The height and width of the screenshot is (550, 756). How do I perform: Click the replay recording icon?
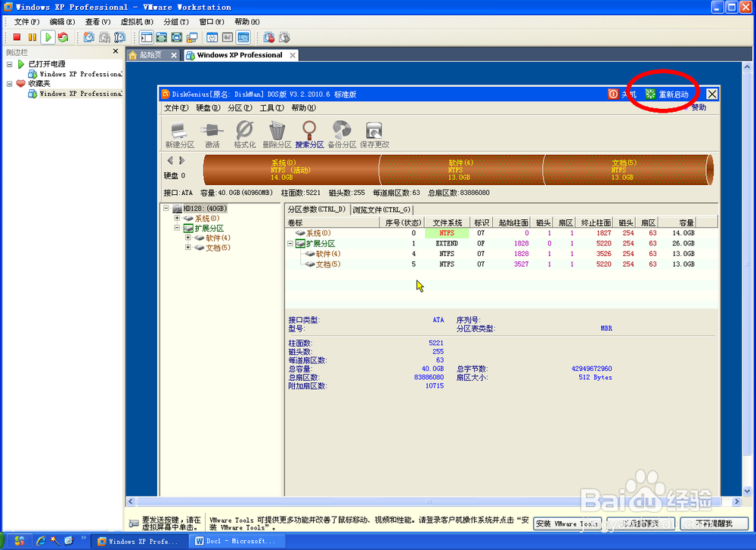pos(284,37)
